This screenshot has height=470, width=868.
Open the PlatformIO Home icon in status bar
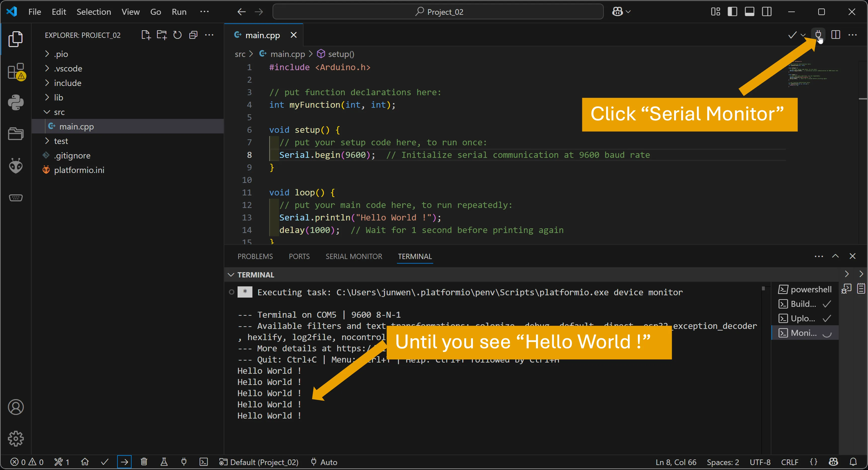pyautogui.click(x=85, y=462)
